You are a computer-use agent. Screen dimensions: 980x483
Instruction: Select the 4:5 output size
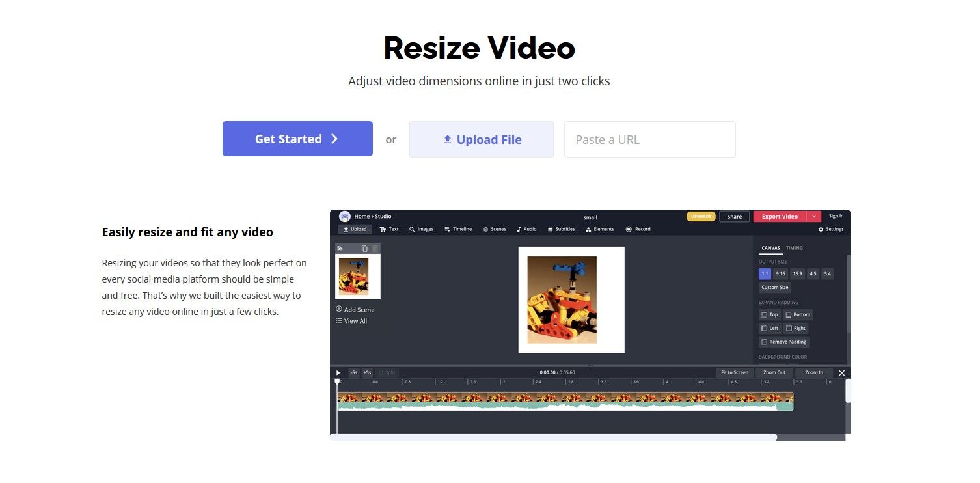[x=813, y=274]
